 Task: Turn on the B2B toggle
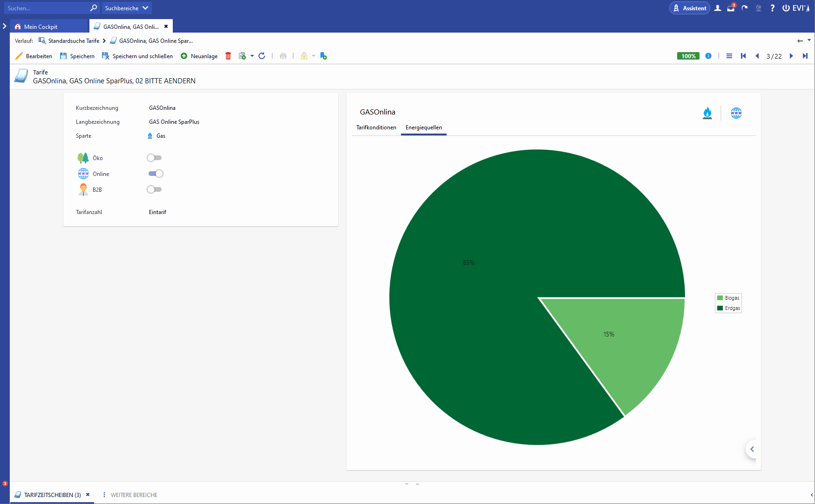[x=154, y=189]
